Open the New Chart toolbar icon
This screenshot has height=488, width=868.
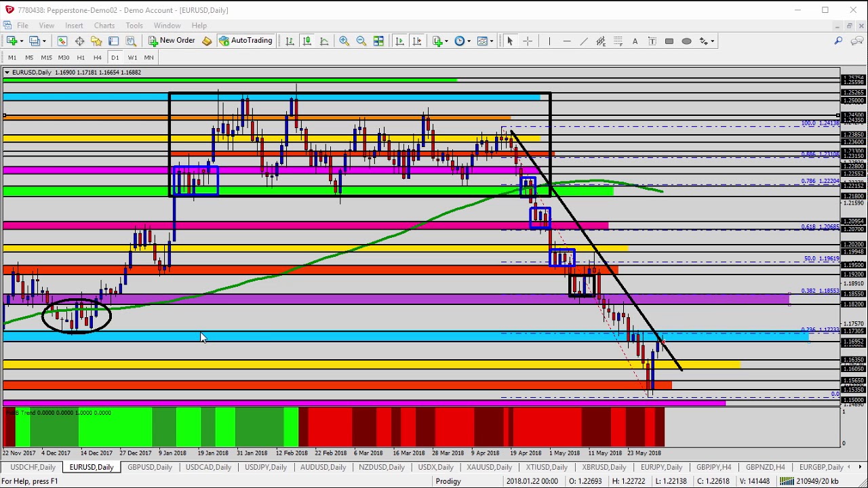coord(12,41)
